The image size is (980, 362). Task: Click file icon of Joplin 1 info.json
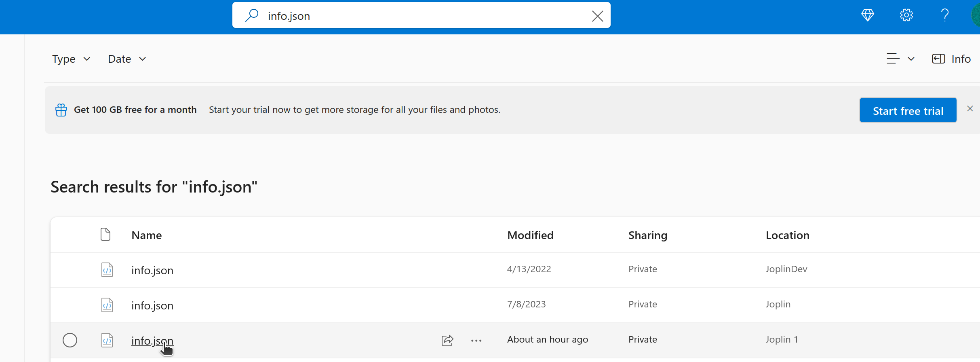pyautogui.click(x=107, y=340)
